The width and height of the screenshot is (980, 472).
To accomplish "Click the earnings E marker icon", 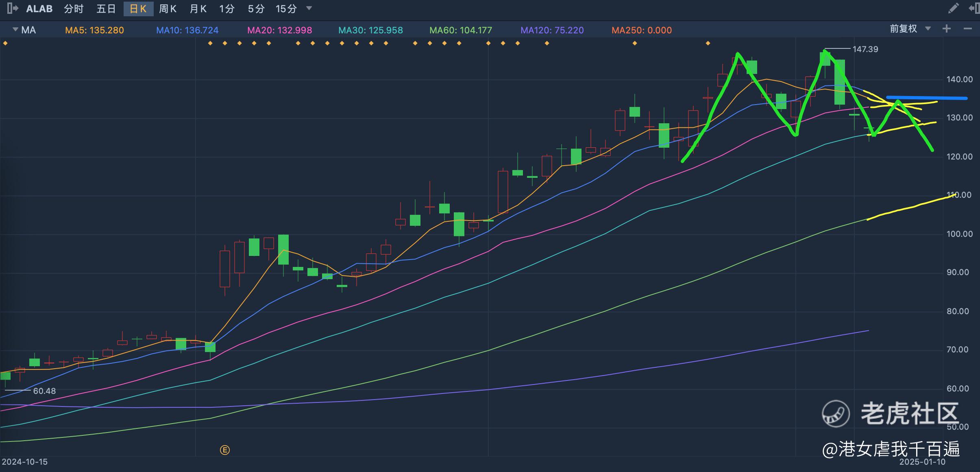I will [225, 450].
